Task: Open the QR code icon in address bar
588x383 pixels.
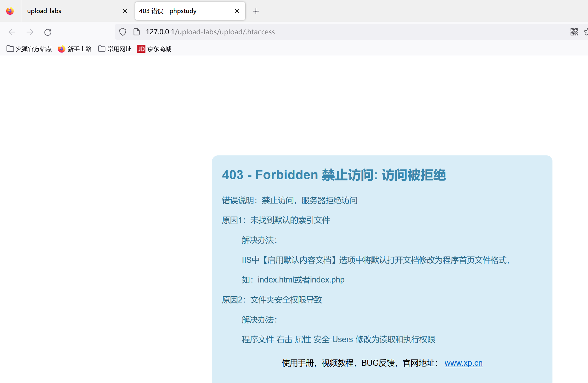Action: (x=574, y=32)
